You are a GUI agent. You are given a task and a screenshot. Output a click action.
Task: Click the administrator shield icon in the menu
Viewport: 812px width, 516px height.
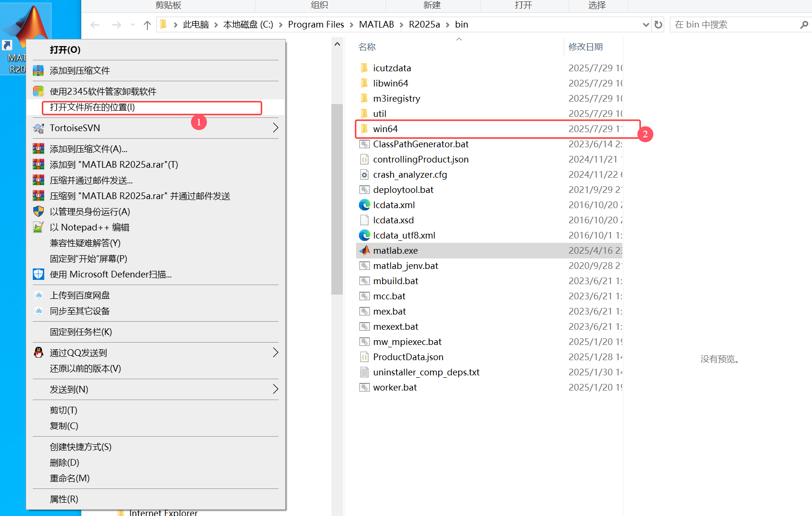pos(39,211)
